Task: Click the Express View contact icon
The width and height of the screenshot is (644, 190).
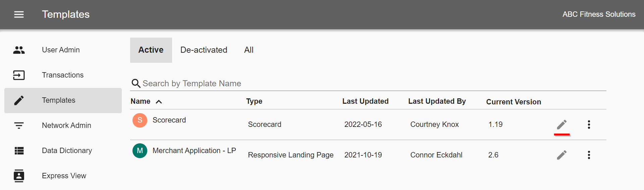Action: coord(19,176)
